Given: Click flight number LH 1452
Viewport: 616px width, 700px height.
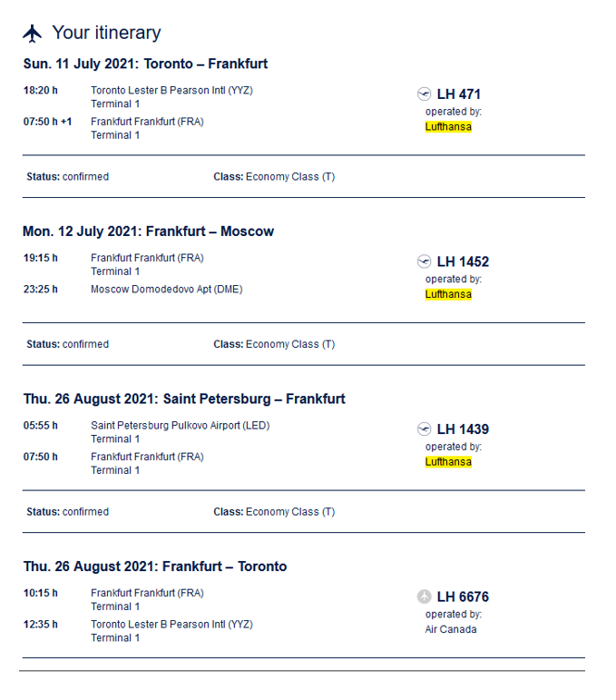Looking at the screenshot, I should click(463, 261).
